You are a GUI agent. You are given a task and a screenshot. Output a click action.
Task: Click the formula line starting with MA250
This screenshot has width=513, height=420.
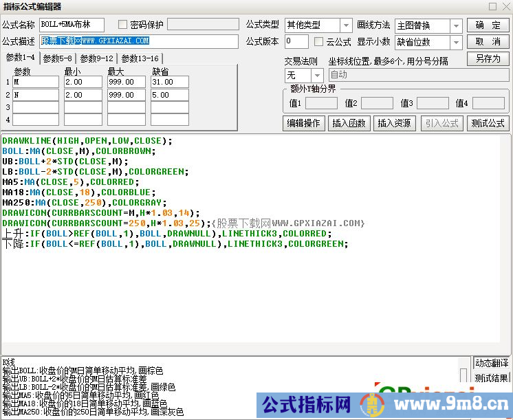tap(85, 203)
